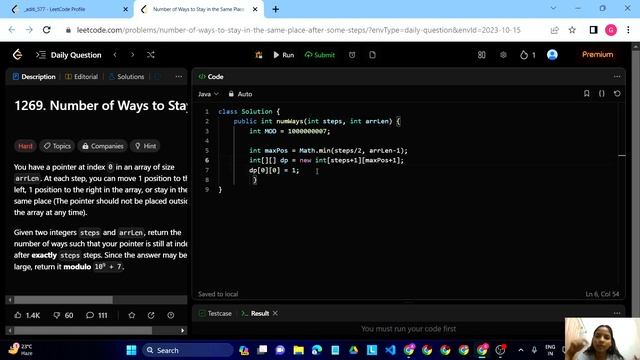Open the Java language dropdown
The width and height of the screenshot is (640, 360).
pyautogui.click(x=209, y=94)
